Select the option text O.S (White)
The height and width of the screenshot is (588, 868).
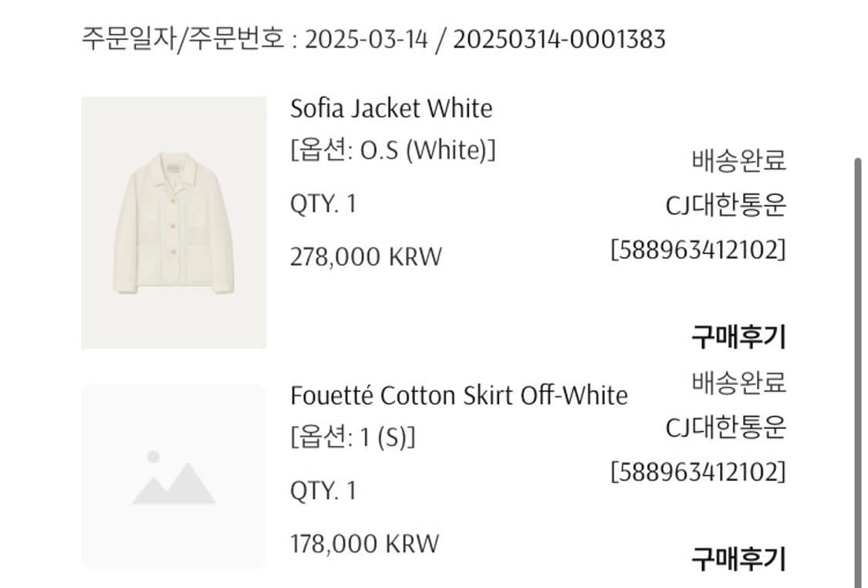pos(393,150)
